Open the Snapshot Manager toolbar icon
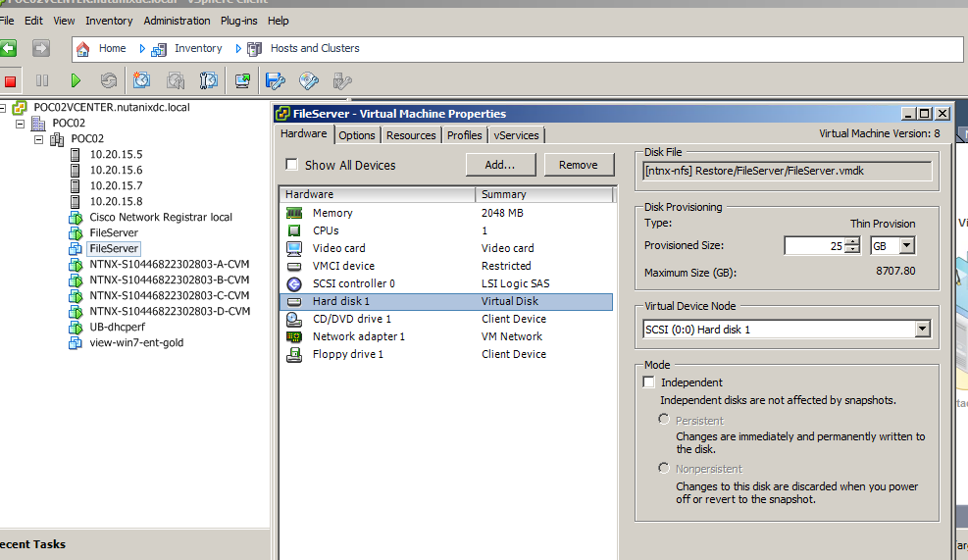The width and height of the screenshot is (968, 560). 208,80
